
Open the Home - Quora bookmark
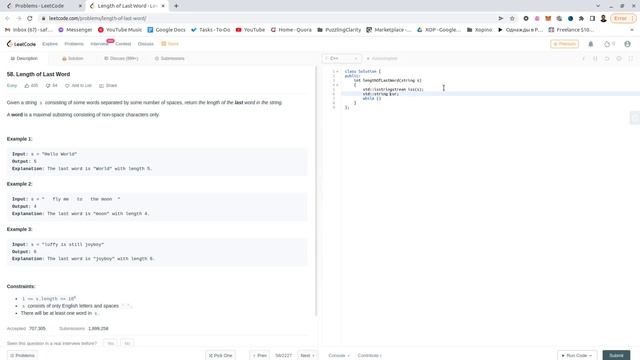(291, 30)
